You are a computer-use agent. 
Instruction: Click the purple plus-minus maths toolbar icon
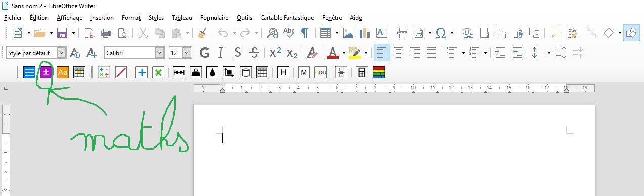point(46,72)
